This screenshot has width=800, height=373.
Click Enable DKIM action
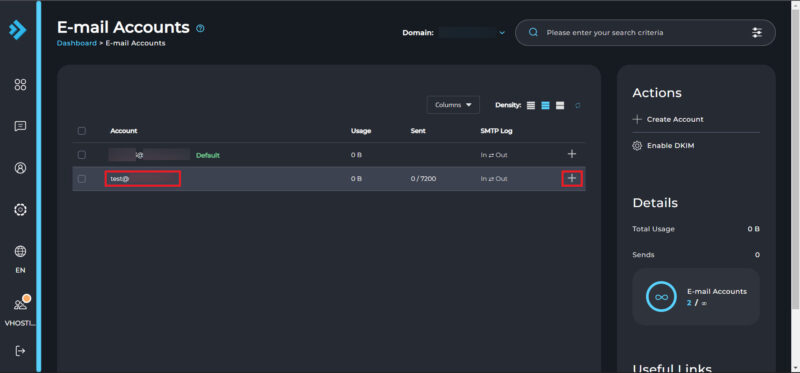click(663, 146)
